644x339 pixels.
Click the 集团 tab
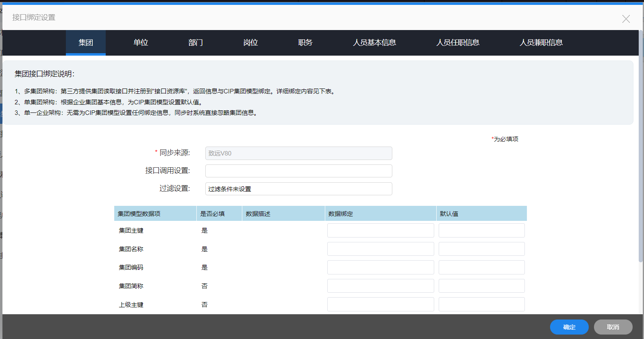86,43
